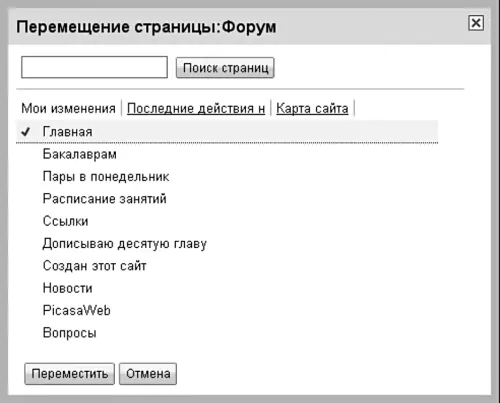Click the Переместить button
This screenshot has width=500, height=403.
70,374
